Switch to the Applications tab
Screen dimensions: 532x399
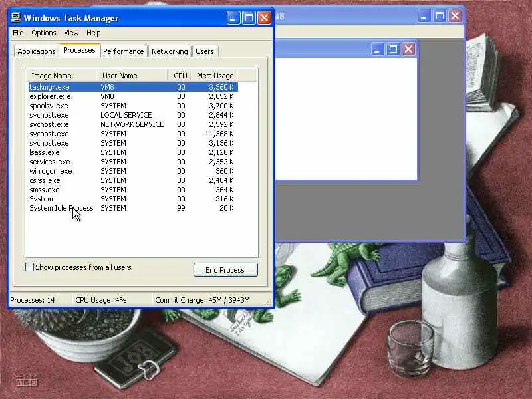tap(37, 51)
